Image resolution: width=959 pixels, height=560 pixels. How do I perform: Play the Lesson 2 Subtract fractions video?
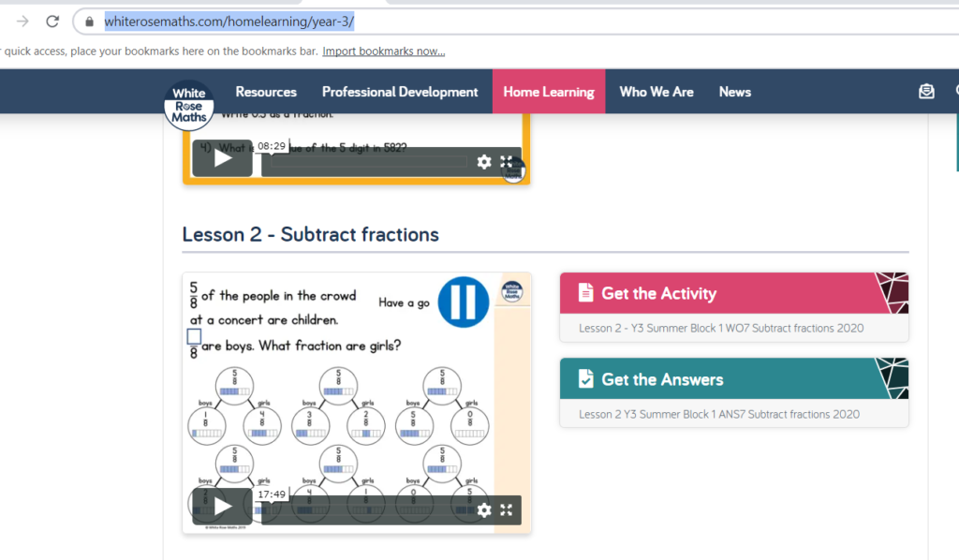(222, 507)
